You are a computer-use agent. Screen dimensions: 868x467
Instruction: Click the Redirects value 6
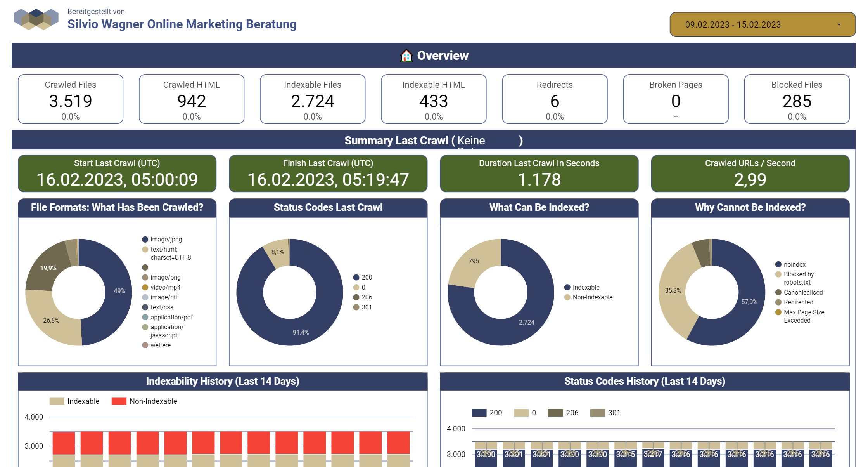point(555,101)
